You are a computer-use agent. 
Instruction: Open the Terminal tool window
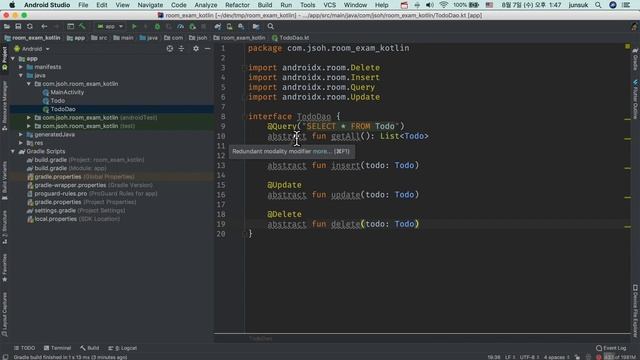coord(58,348)
